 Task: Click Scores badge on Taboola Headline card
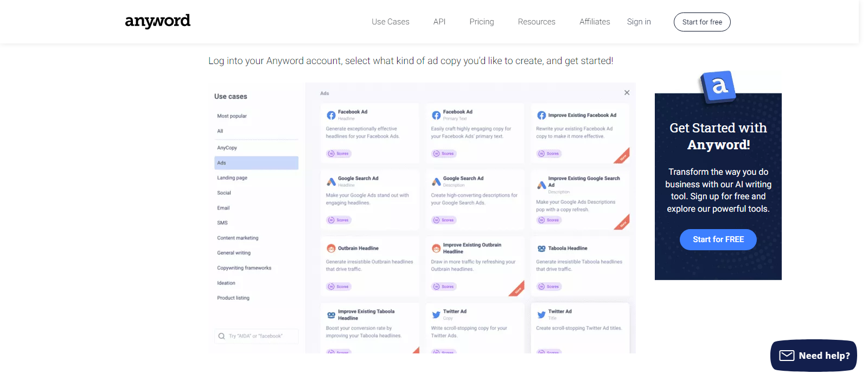click(550, 287)
